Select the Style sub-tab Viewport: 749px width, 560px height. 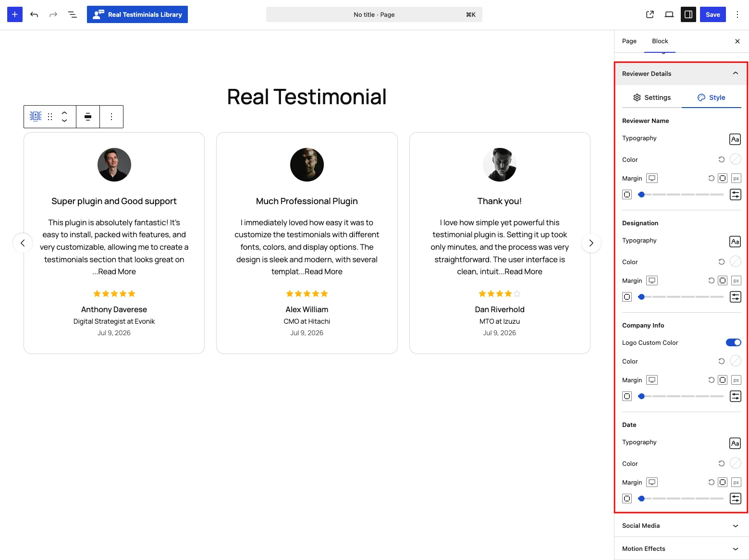[x=712, y=97]
